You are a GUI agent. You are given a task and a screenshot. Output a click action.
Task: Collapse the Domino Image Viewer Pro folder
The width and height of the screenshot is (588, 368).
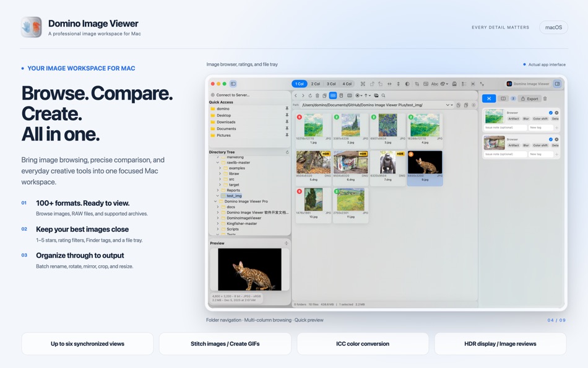[x=215, y=201]
